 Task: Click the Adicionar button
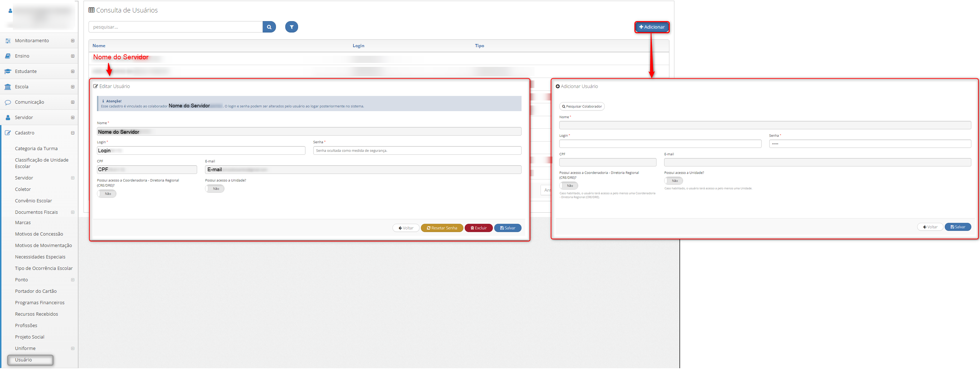pyautogui.click(x=652, y=27)
